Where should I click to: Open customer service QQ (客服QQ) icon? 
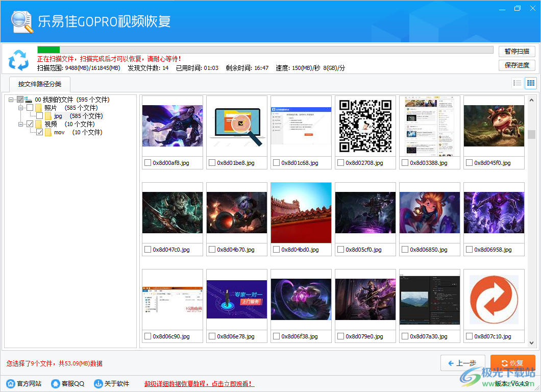pos(55,383)
